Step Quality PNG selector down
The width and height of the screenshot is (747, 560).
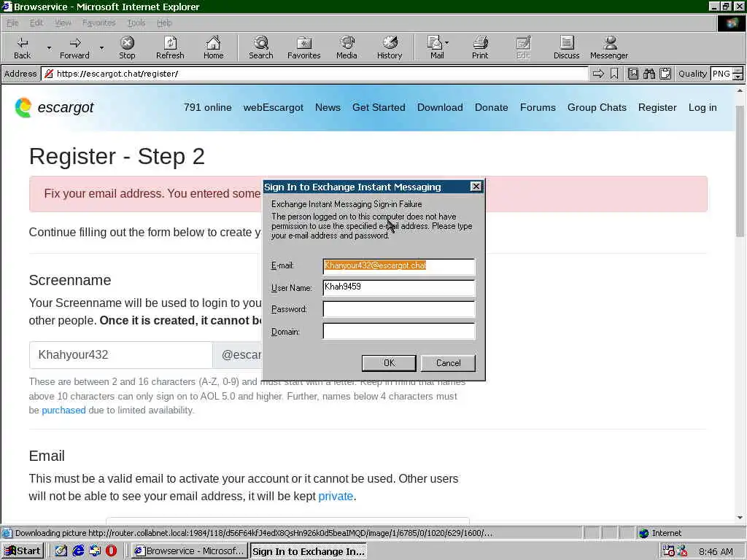738,77
